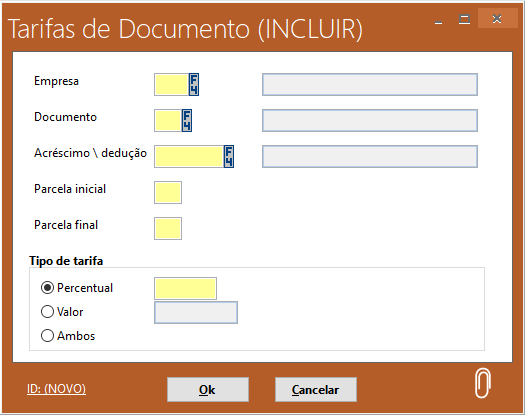Image resolution: width=525 pixels, height=415 pixels.
Task: Open the Empresa F4 lookup icon
Action: point(194,84)
